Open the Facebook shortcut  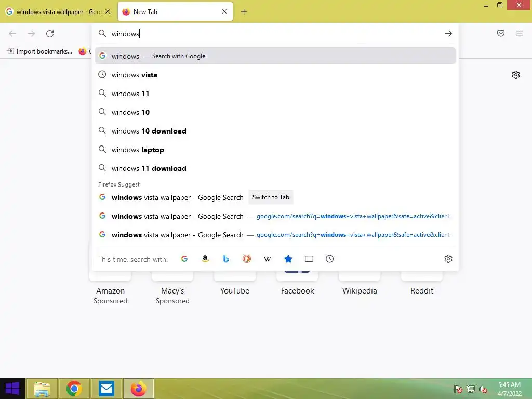pos(297,290)
